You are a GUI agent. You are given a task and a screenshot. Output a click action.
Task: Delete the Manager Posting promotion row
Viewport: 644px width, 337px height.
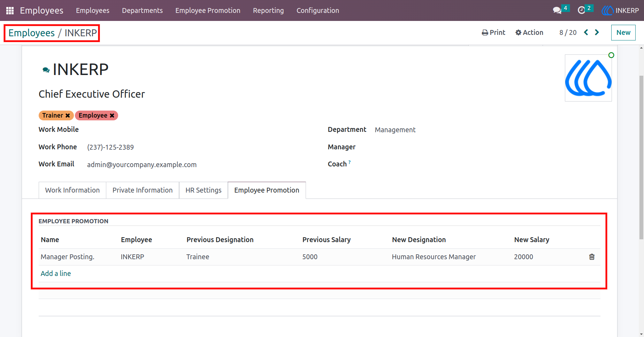(x=592, y=257)
